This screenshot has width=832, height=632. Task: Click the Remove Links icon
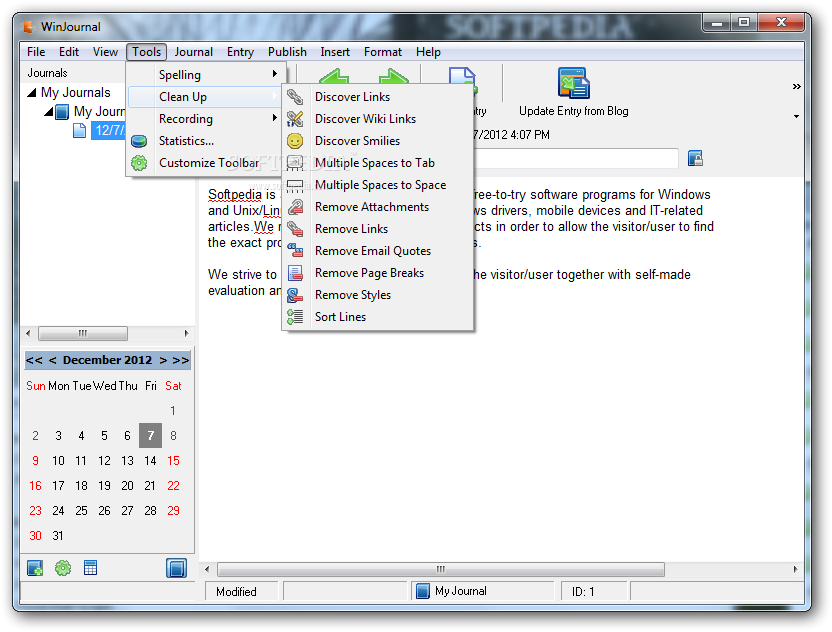pos(295,229)
